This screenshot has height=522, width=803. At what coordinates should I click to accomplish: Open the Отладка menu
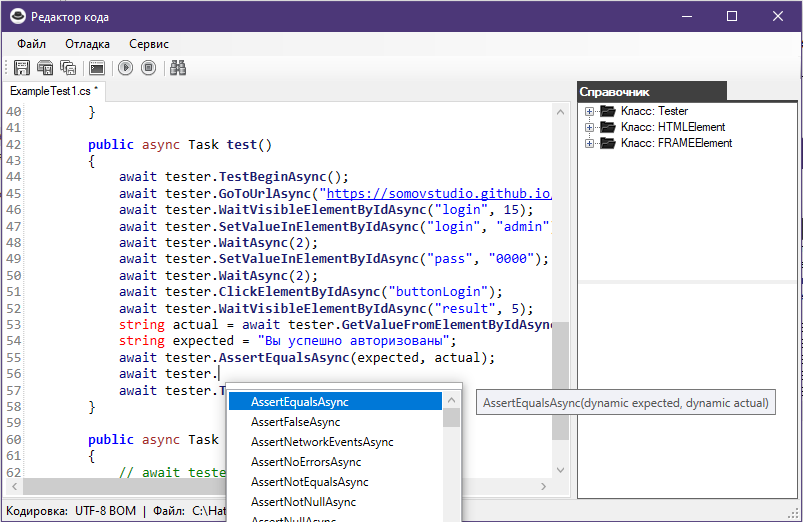click(x=88, y=44)
